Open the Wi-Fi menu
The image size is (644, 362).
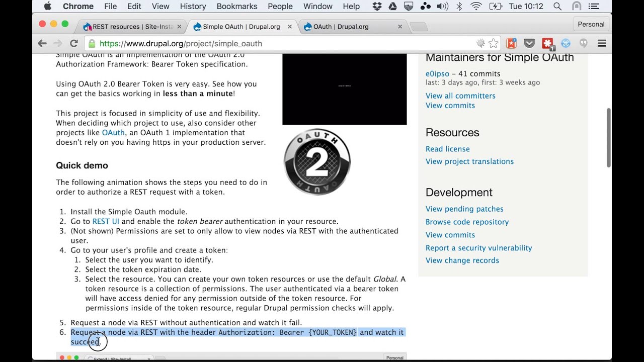[x=476, y=6]
